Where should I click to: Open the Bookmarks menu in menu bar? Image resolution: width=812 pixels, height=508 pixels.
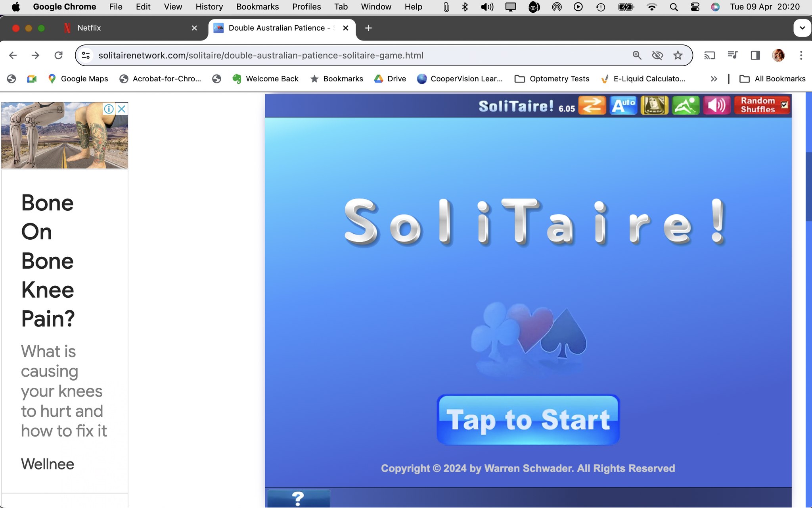pyautogui.click(x=257, y=7)
